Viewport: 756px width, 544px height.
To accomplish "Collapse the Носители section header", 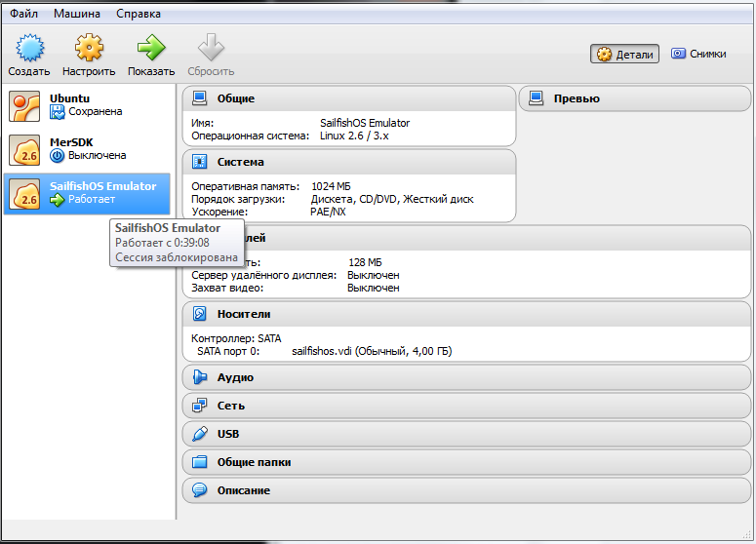I will click(466, 314).
